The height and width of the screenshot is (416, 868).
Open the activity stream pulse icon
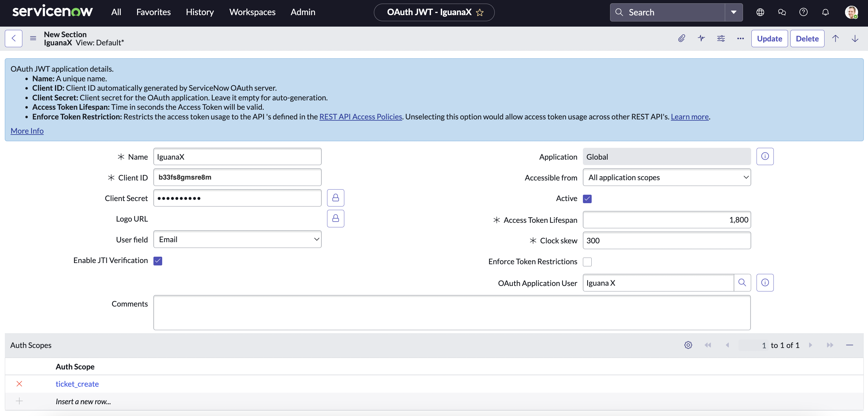701,38
